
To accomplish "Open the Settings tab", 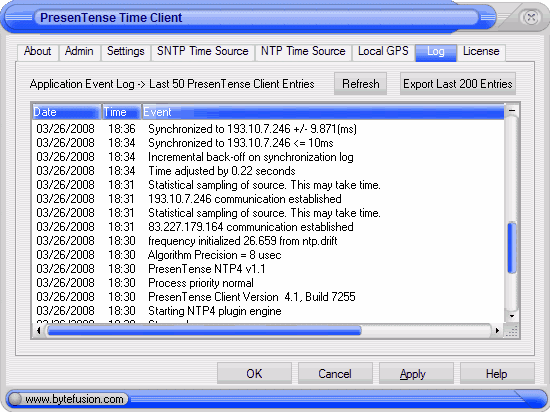I will click(126, 52).
